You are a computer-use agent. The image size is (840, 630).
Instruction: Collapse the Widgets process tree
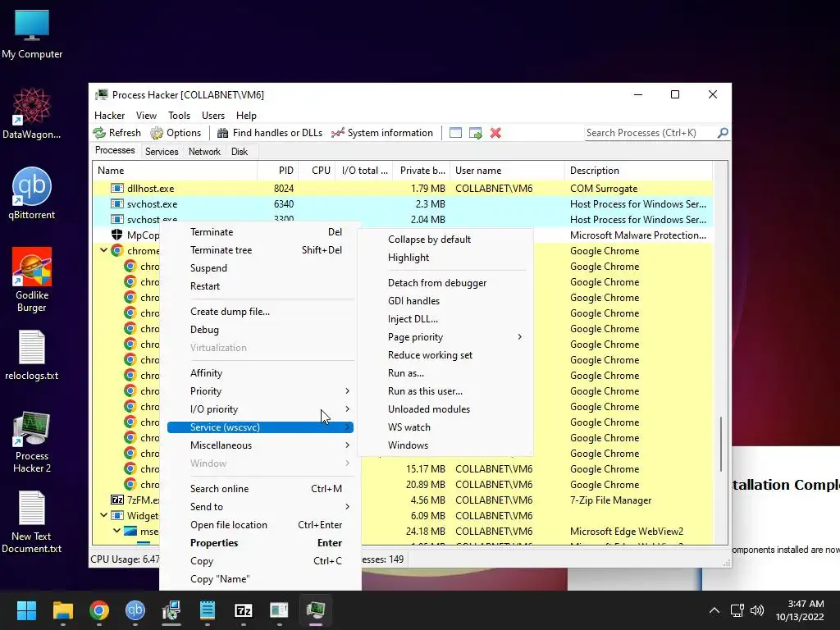tap(104, 515)
